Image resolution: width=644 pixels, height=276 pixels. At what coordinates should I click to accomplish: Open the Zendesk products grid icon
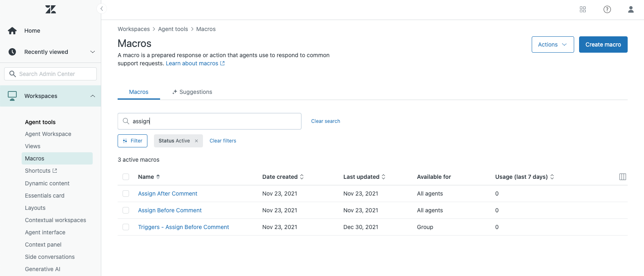coord(583,9)
